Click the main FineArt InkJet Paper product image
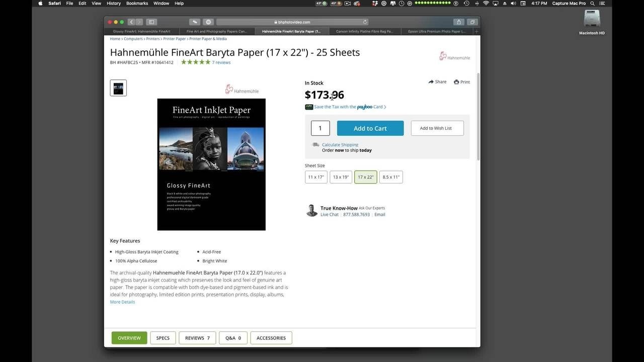 (x=211, y=164)
